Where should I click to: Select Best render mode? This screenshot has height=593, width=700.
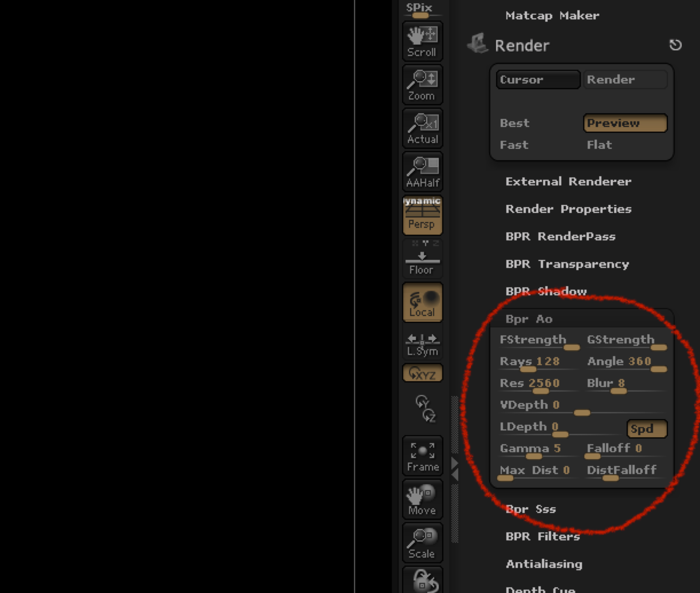515,123
